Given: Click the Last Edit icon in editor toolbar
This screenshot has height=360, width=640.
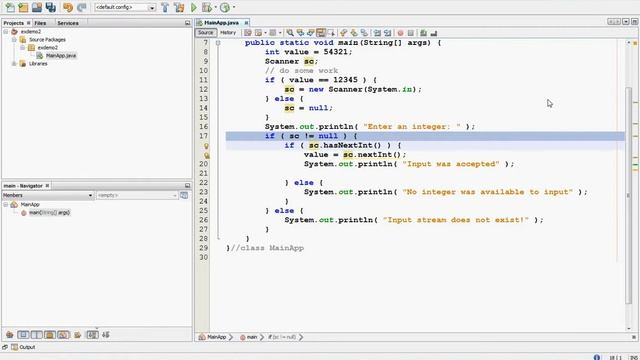Looking at the screenshot, I should click(x=248, y=33).
